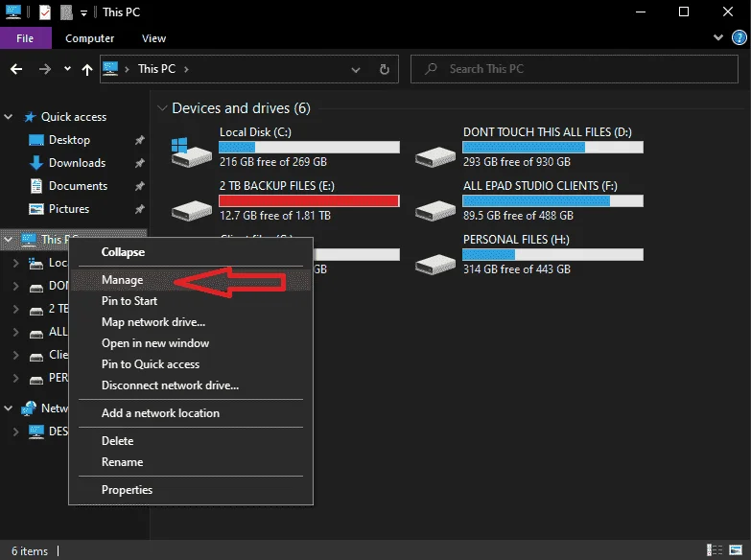
Task: Select ALL EPAD STUDIO CLIENTS (F:) drive icon
Action: tap(434, 210)
